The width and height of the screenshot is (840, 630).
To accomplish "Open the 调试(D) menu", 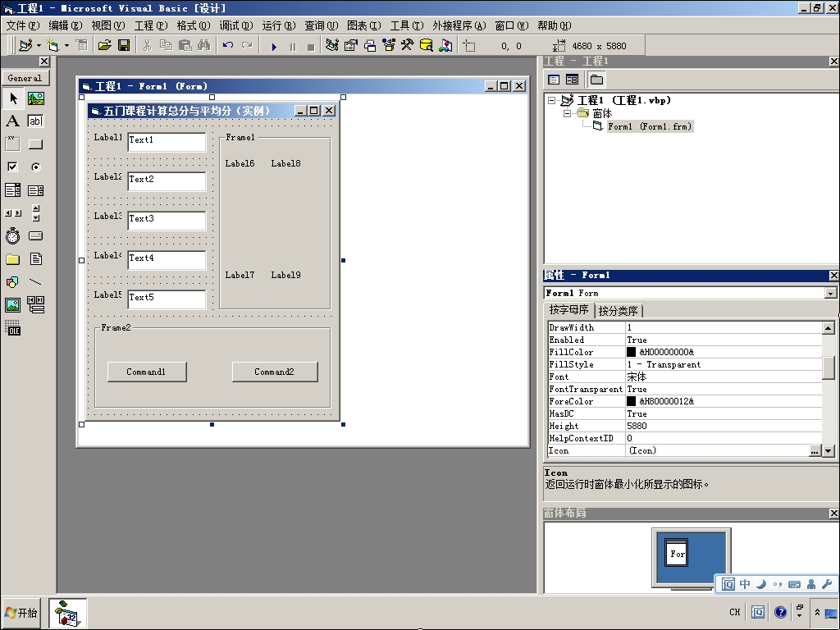I will point(235,25).
